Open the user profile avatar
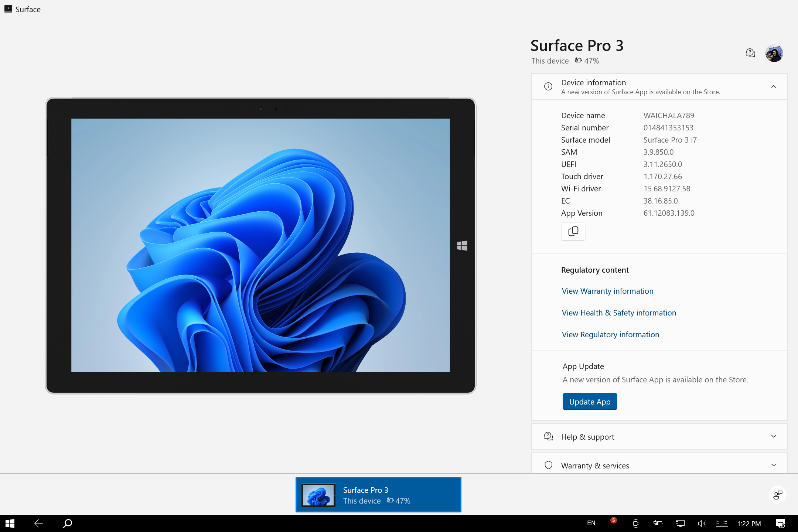Image resolution: width=798 pixels, height=532 pixels. tap(774, 53)
